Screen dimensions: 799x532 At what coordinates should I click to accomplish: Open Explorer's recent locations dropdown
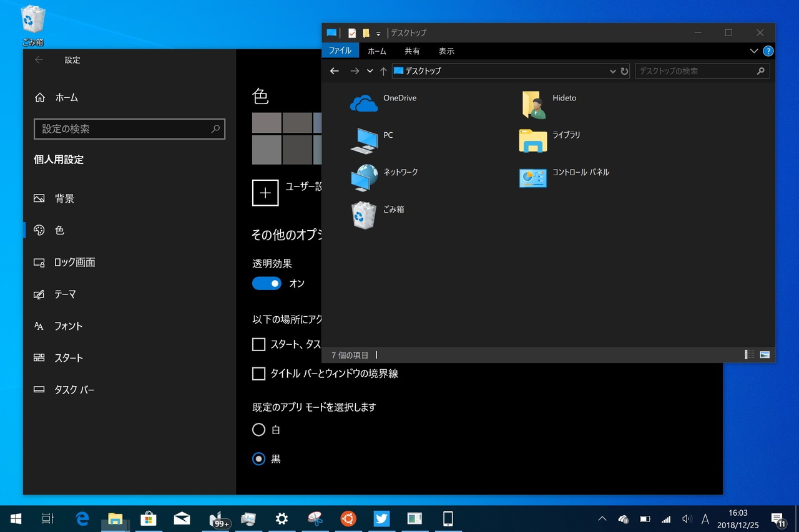(x=370, y=71)
